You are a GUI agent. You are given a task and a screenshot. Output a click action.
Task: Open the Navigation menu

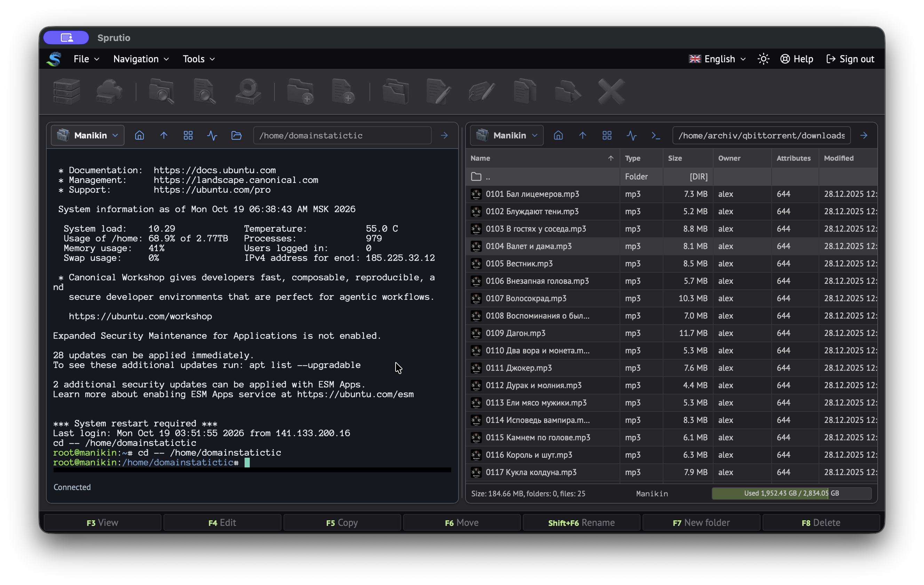pyautogui.click(x=141, y=59)
